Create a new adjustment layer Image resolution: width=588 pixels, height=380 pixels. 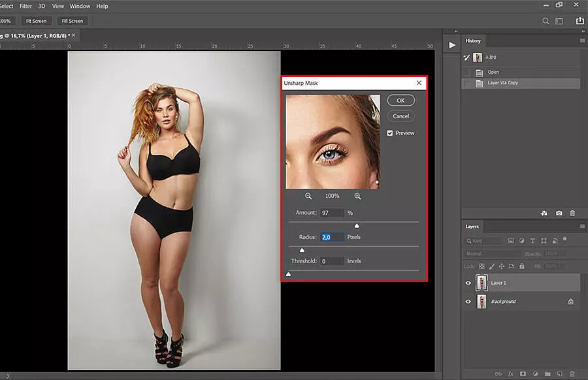coord(535,373)
